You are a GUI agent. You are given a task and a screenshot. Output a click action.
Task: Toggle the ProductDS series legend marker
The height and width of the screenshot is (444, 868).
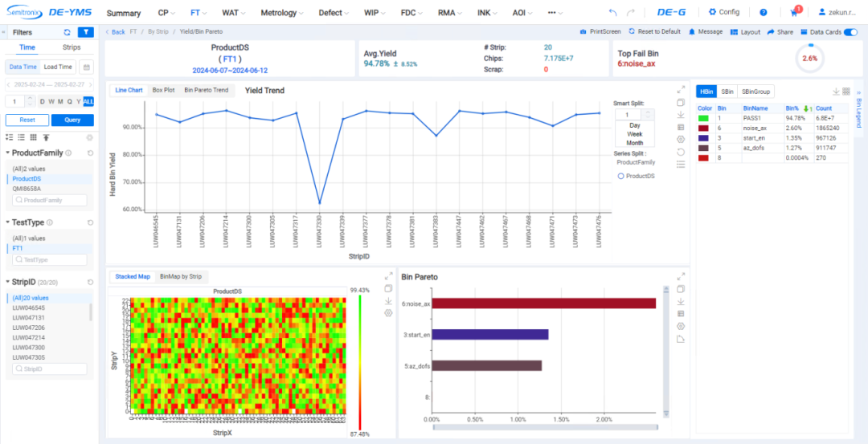tap(621, 176)
